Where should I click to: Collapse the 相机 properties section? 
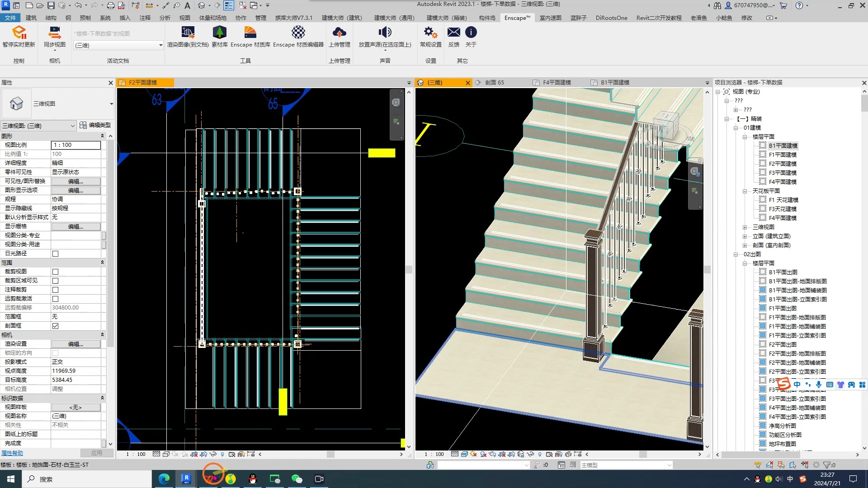coord(102,335)
